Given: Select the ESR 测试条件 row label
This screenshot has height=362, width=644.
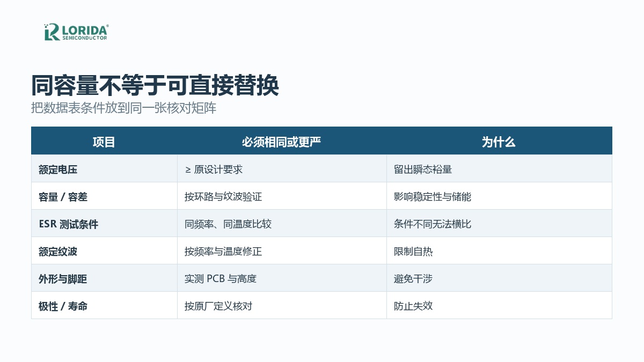Looking at the screenshot, I should coord(104,224).
